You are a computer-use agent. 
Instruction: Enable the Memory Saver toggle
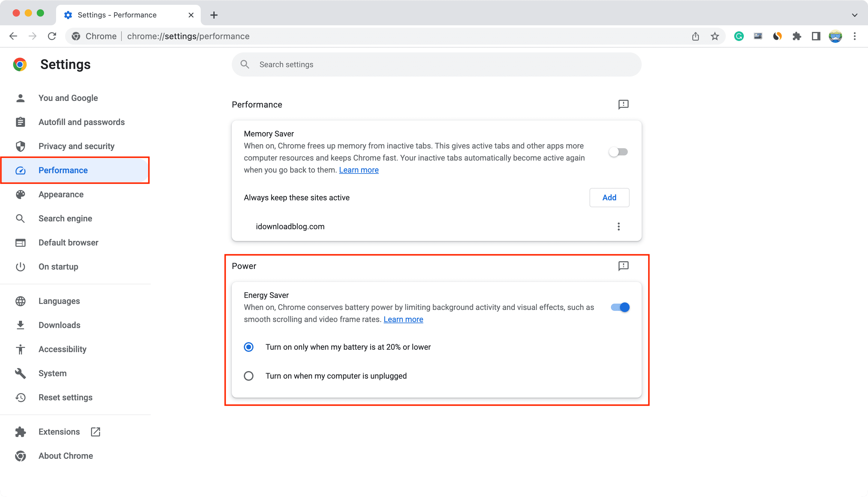[618, 152]
